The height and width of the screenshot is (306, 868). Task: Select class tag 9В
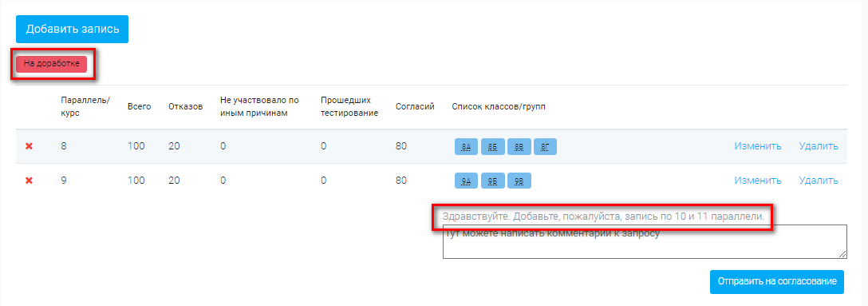coord(519,181)
